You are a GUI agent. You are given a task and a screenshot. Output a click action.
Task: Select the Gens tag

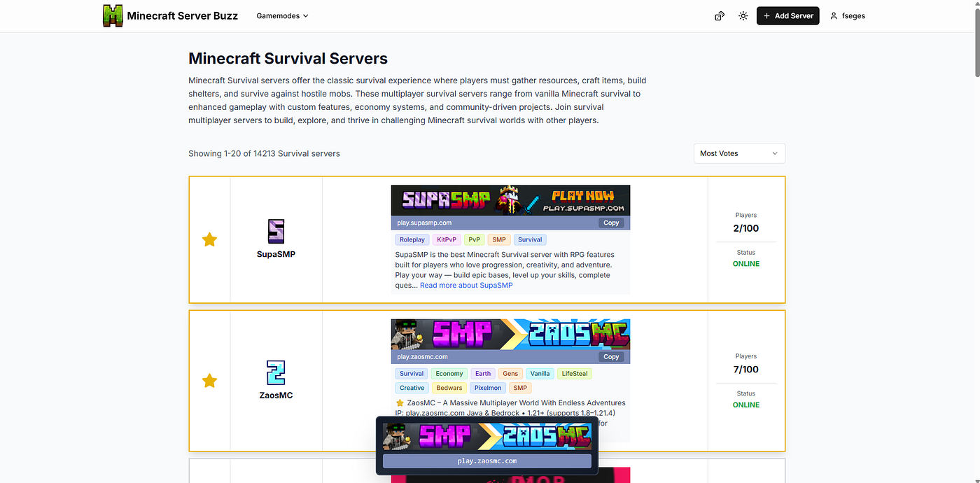coord(510,374)
